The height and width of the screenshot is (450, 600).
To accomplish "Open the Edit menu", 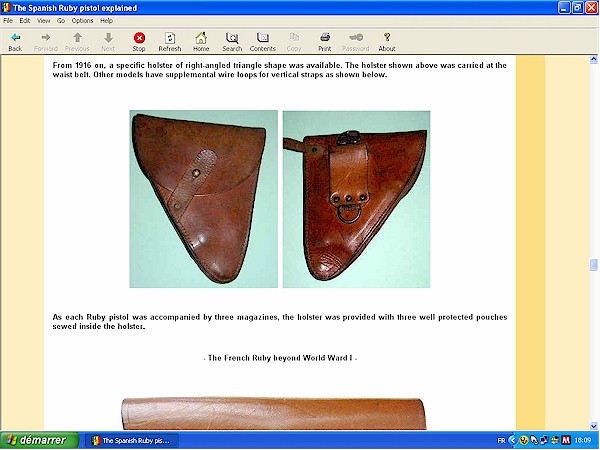I will pos(25,20).
